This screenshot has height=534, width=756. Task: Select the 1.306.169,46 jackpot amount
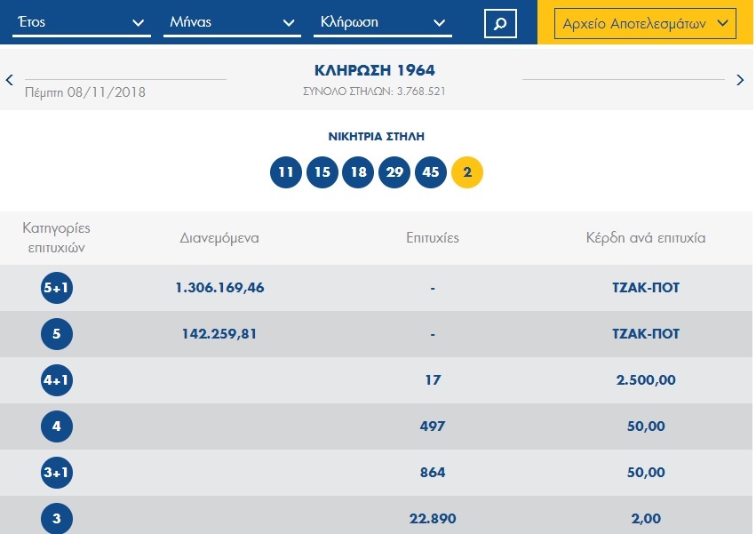pyautogui.click(x=219, y=288)
